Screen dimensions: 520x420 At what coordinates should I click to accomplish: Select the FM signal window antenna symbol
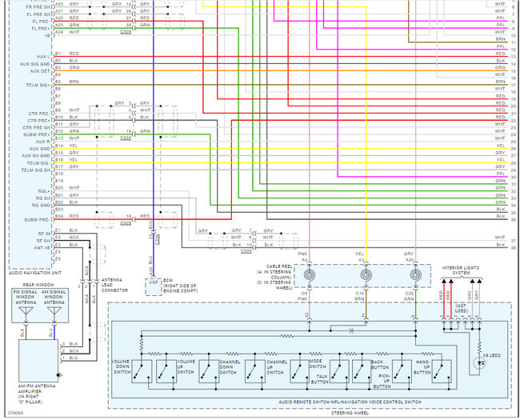click(x=26, y=313)
